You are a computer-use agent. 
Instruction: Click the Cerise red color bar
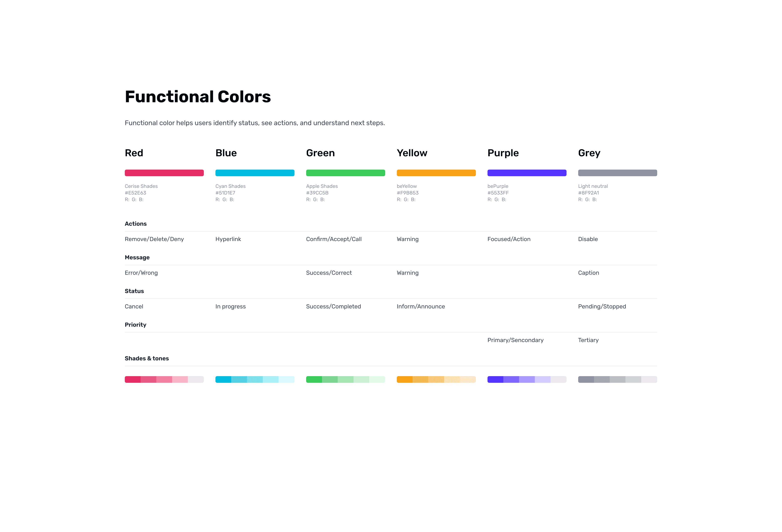164,173
